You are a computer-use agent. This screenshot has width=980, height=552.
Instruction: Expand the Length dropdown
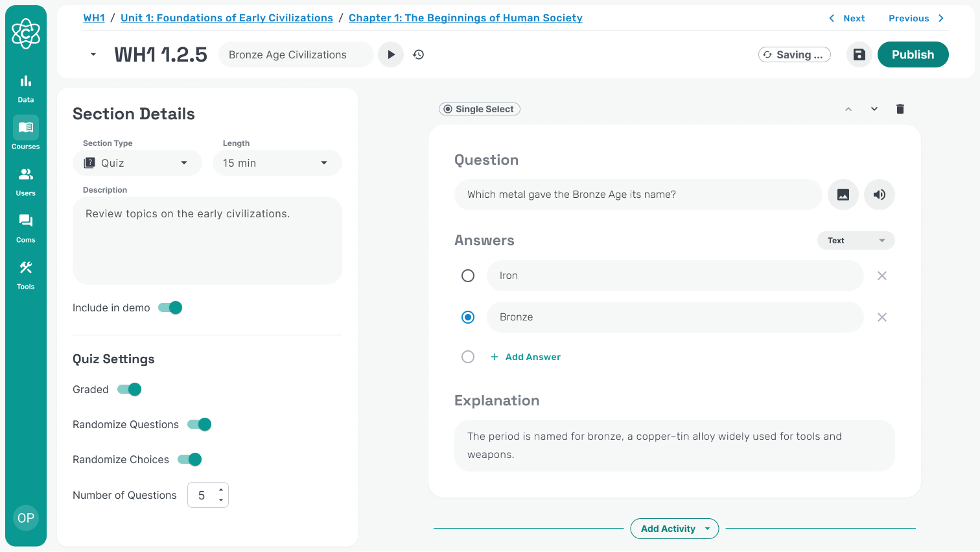click(277, 163)
